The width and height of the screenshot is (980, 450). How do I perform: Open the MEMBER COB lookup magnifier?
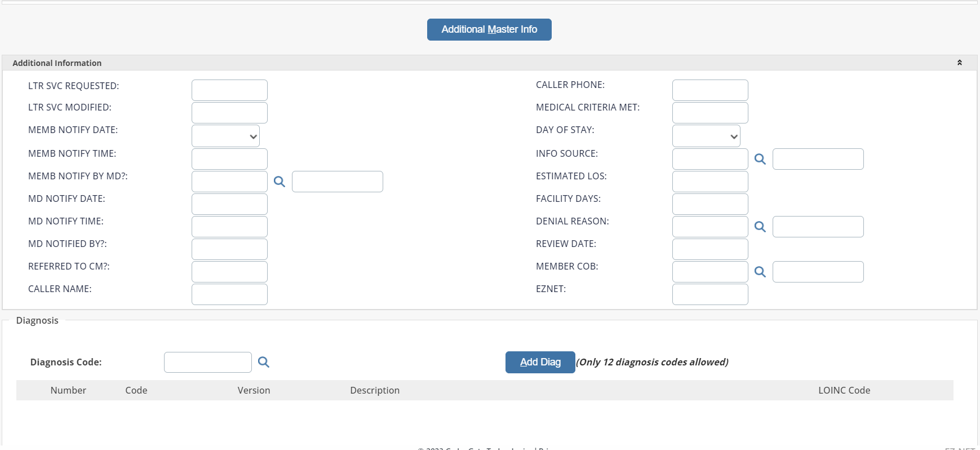tap(760, 272)
